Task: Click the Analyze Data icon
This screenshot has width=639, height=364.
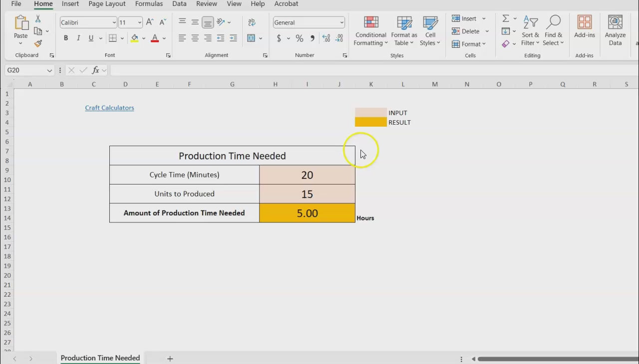Action: pyautogui.click(x=615, y=31)
